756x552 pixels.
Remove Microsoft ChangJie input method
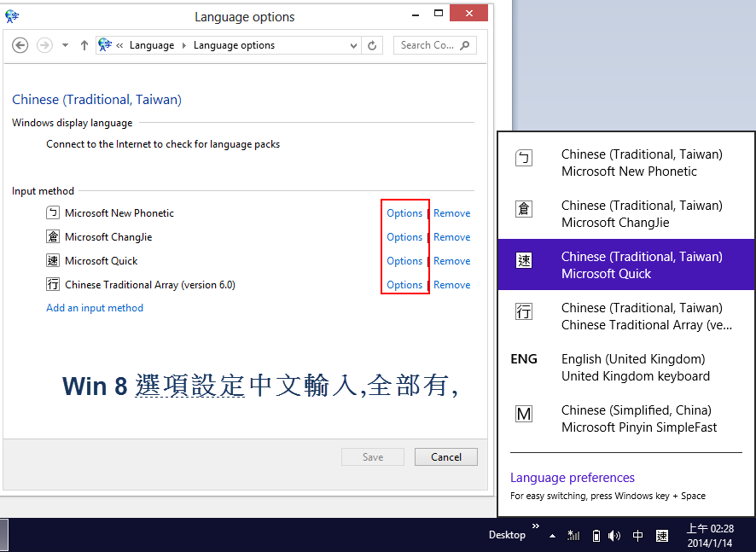click(451, 237)
